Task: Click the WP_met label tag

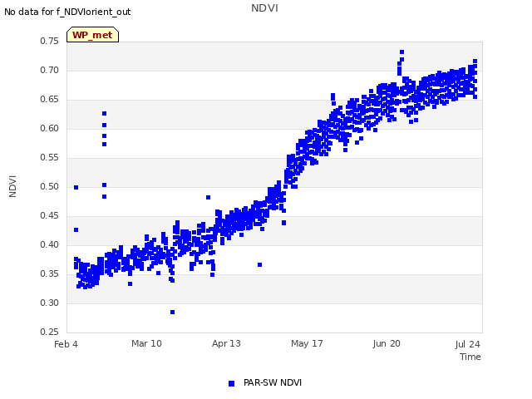Action: click(x=92, y=35)
